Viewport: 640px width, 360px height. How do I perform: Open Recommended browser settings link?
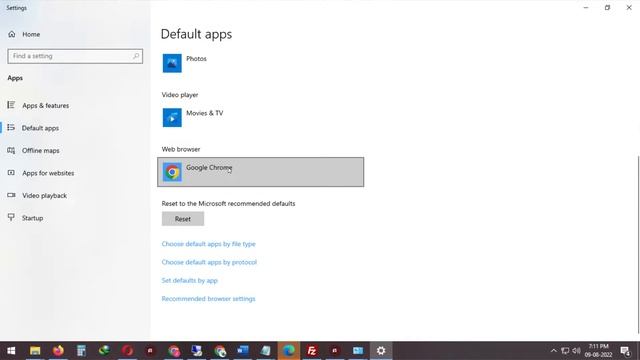(x=208, y=299)
